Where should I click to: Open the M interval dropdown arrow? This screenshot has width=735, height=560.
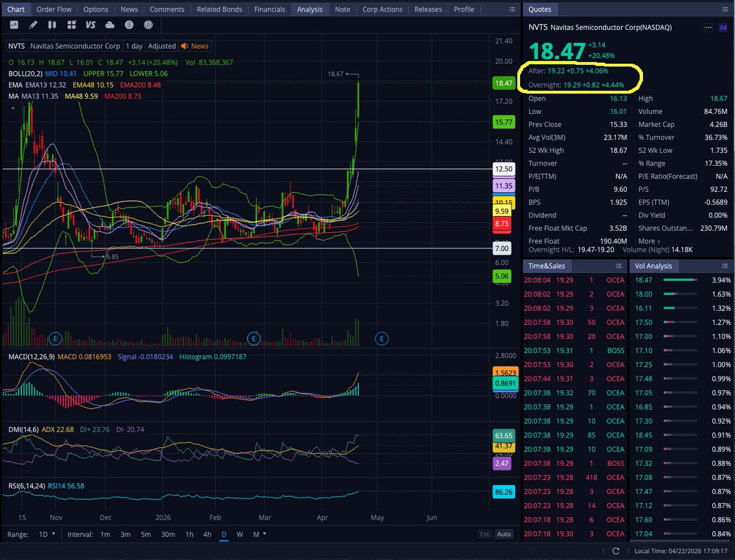(265, 534)
